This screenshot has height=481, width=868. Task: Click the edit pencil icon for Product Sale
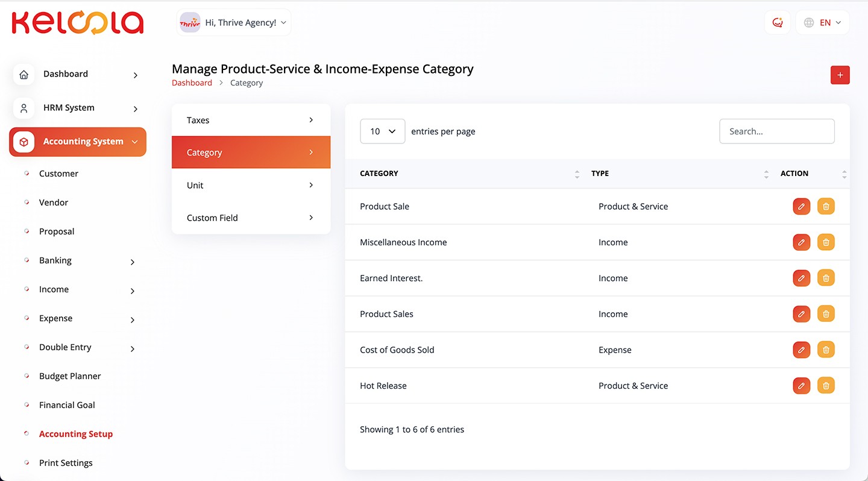tap(801, 206)
